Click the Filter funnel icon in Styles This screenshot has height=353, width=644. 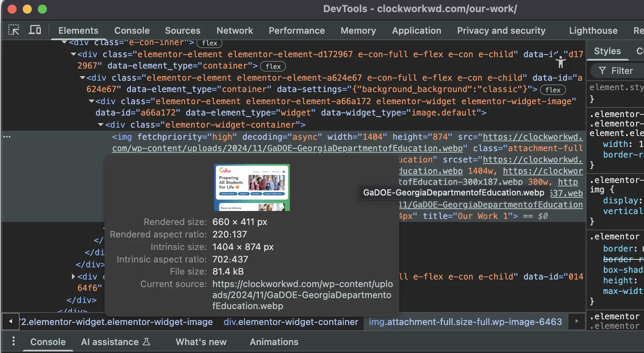pyautogui.click(x=602, y=70)
